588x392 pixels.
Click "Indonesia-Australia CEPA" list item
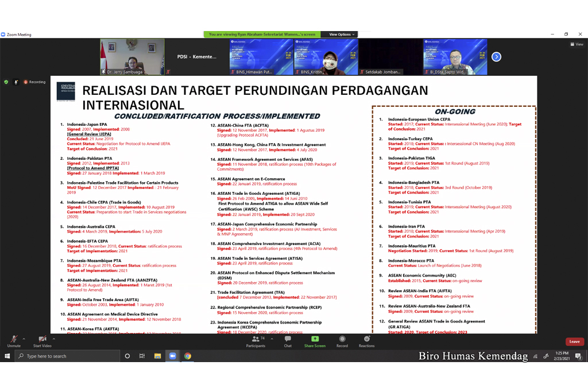(91, 227)
